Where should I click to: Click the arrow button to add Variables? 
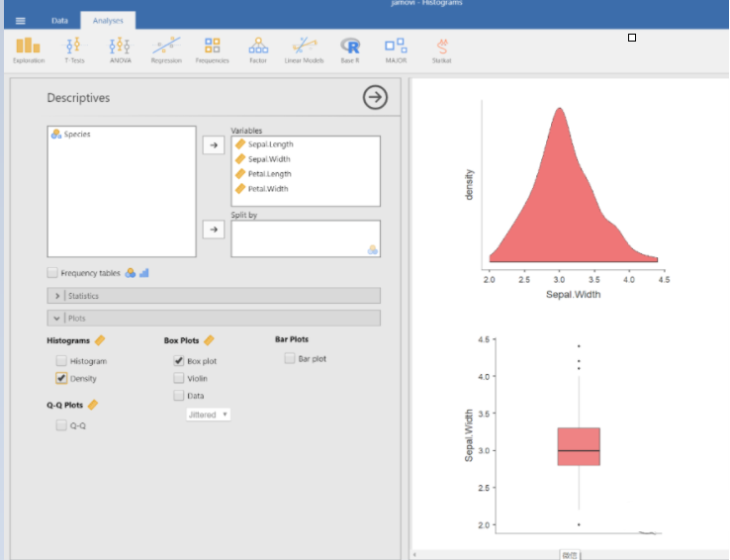click(x=213, y=145)
